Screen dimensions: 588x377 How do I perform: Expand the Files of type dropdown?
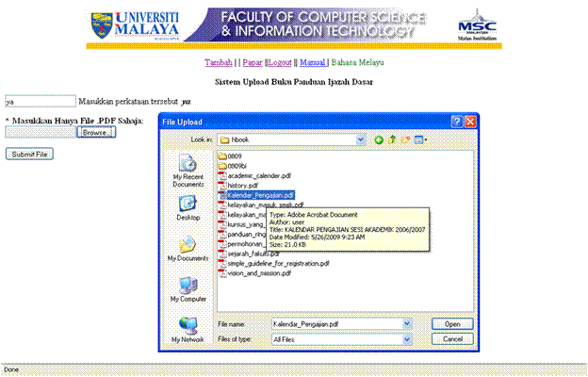point(406,338)
